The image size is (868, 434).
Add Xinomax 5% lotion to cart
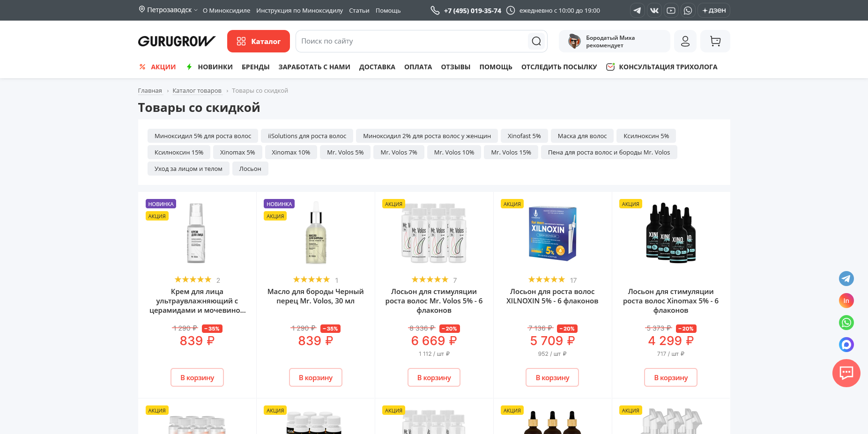tap(671, 377)
